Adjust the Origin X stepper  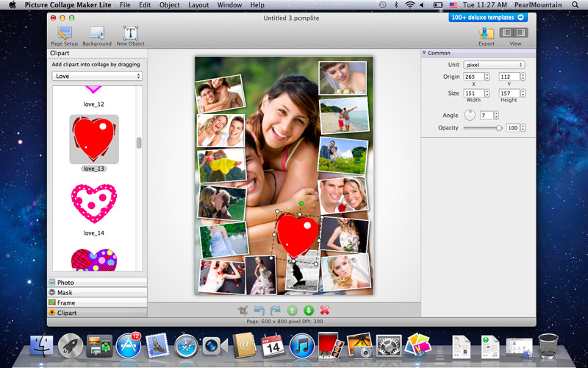tap(487, 77)
